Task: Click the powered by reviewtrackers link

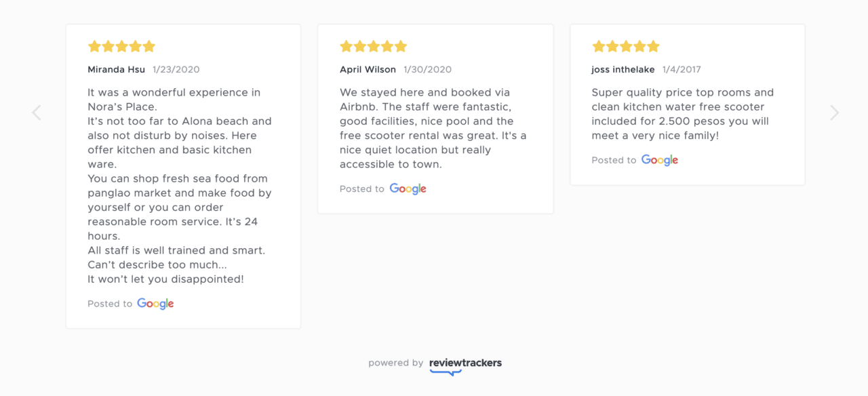Action: [x=435, y=363]
